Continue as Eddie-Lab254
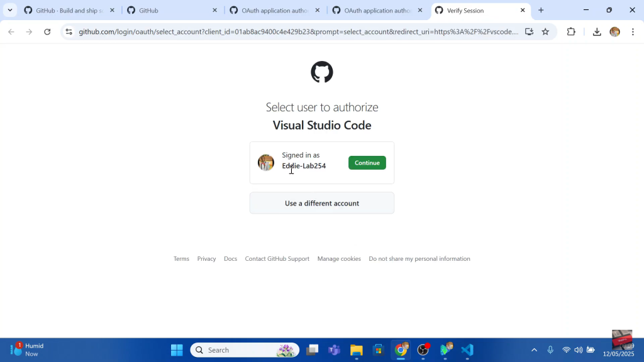The image size is (644, 362). coord(367,163)
